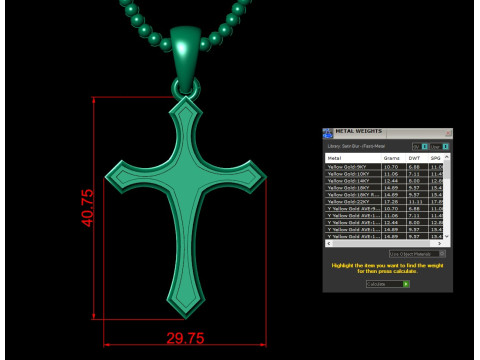Click the 40.75 height dimension label
Image resolution: width=480 pixels, height=360 pixels.
click(87, 208)
